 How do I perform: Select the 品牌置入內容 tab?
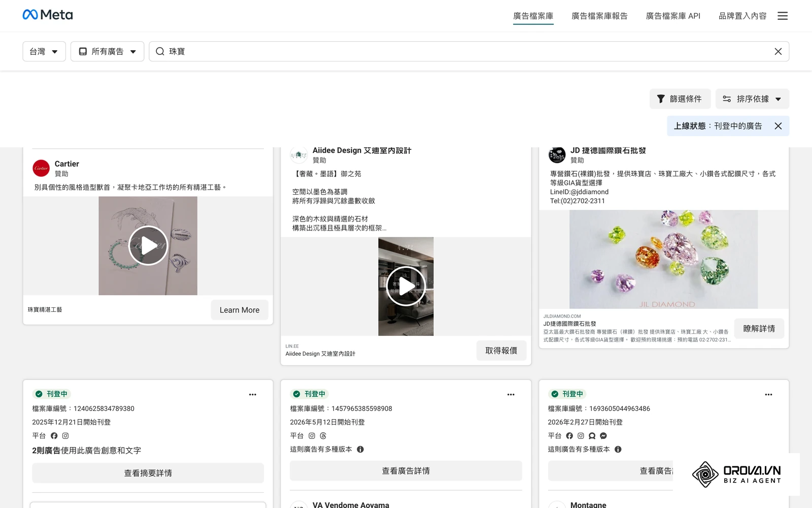click(742, 16)
